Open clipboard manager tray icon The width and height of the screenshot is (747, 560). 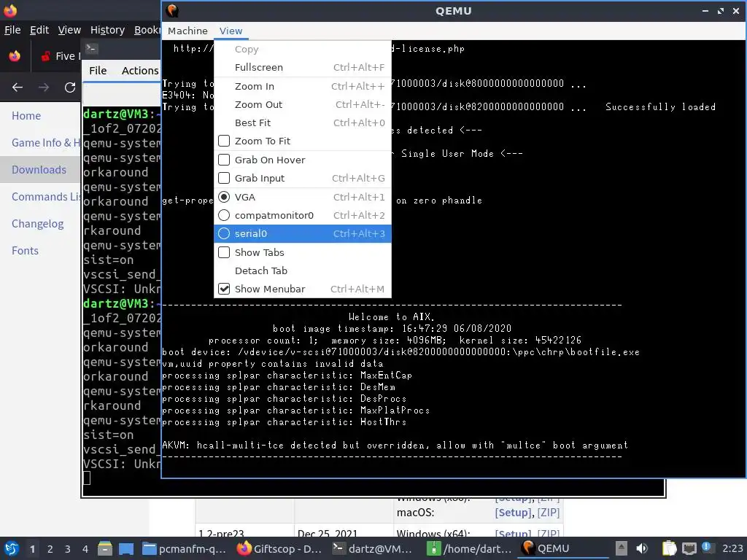pos(670,548)
